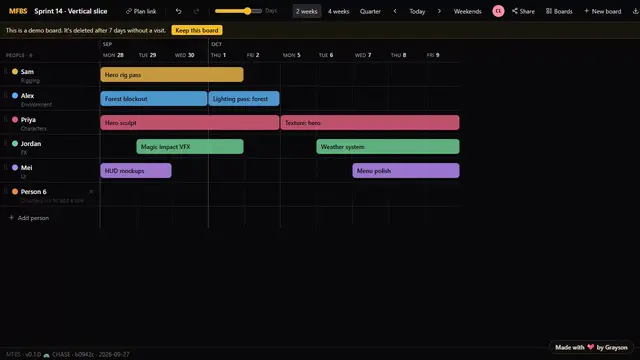Open Person 6's orange color dot

tap(15, 191)
